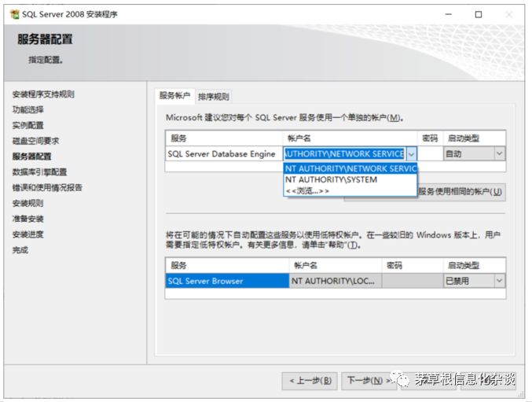Image resolution: width=532 pixels, height=402 pixels.
Task: Click password cell in SQL Server Browser row
Action: [x=413, y=281]
